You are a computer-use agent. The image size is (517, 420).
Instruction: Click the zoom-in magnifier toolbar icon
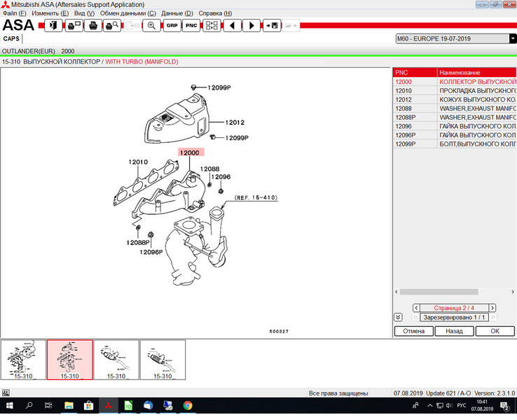click(151, 25)
